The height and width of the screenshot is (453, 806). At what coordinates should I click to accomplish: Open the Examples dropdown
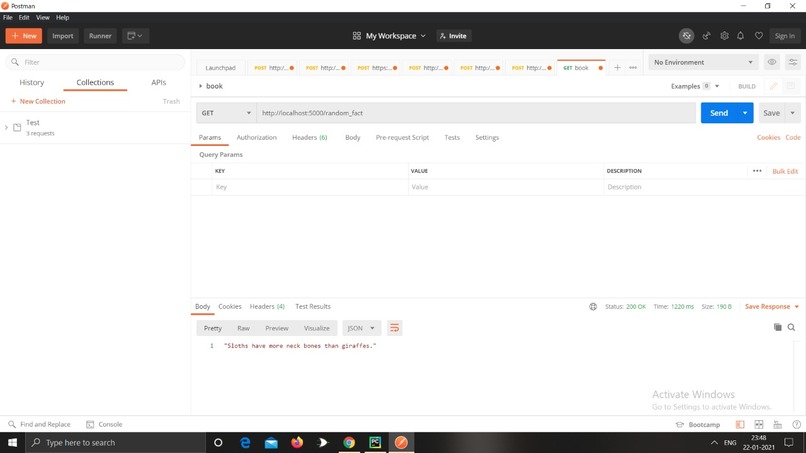pos(695,86)
